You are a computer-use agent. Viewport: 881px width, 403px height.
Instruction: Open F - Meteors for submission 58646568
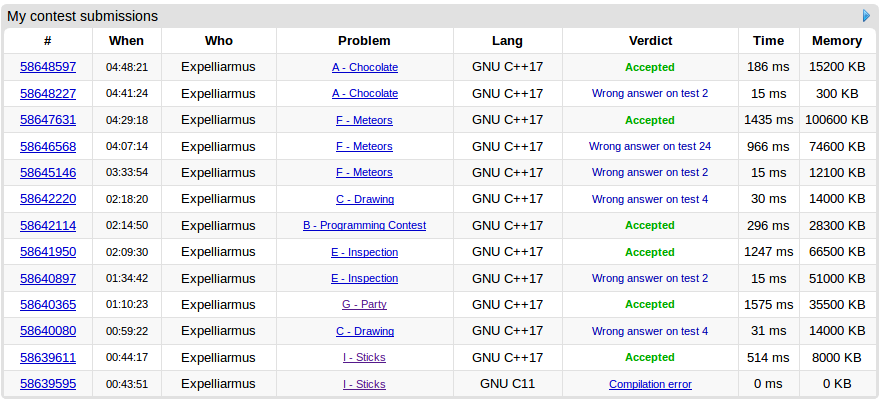point(364,146)
